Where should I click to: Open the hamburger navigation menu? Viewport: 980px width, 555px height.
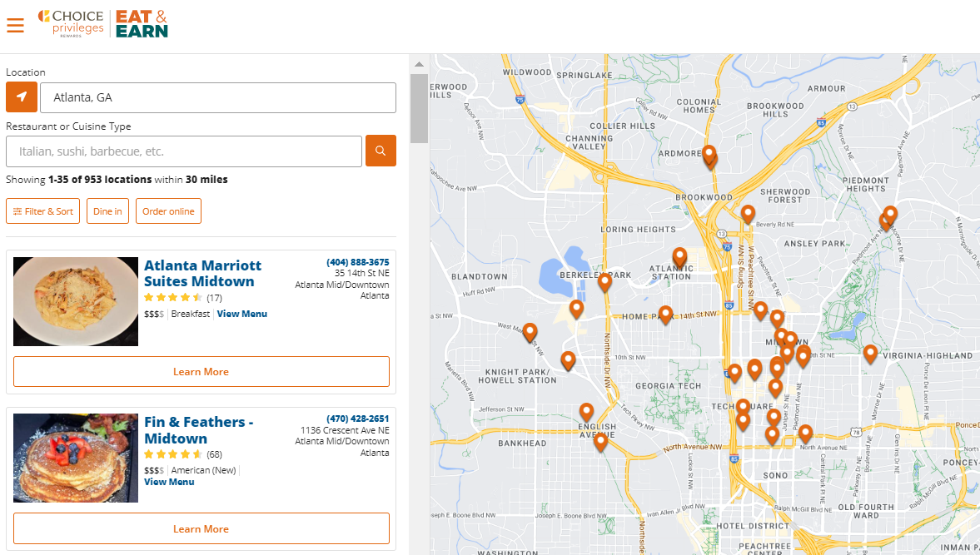tap(15, 24)
